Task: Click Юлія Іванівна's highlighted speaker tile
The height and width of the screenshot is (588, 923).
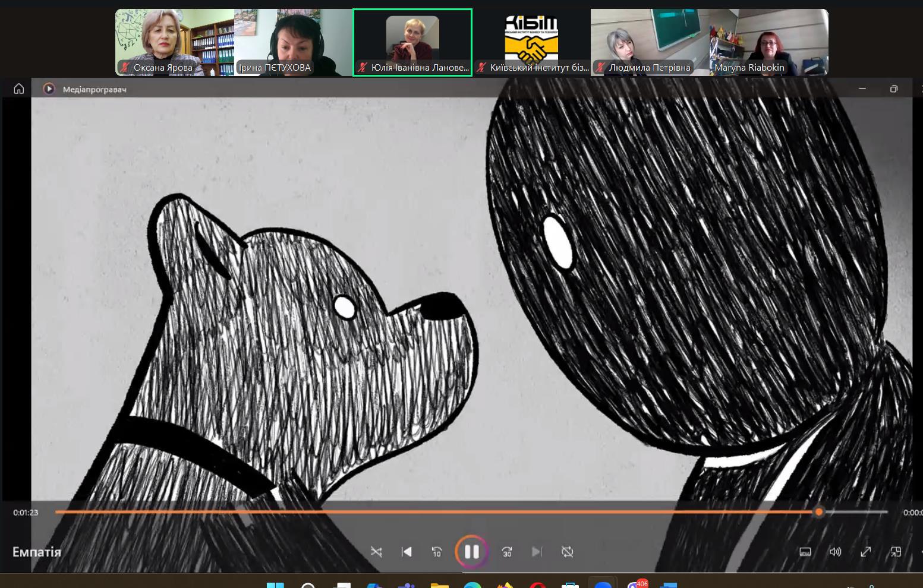Action: (x=412, y=42)
